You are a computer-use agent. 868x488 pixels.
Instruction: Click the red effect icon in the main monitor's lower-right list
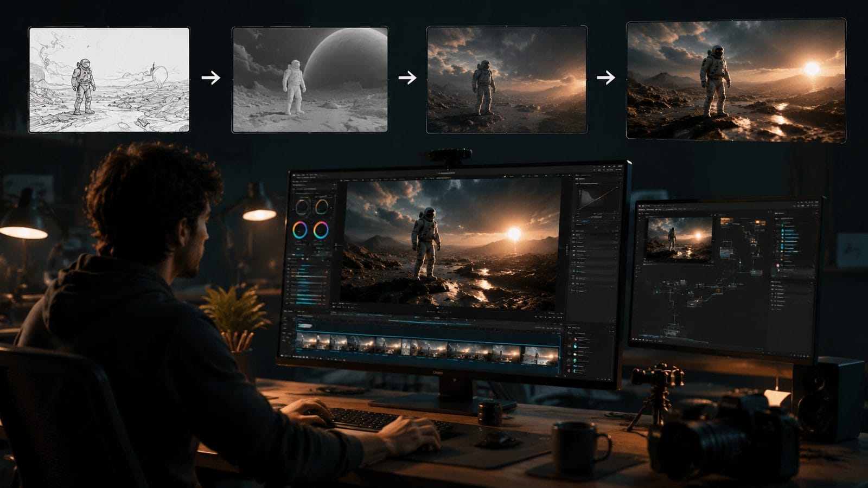click(x=576, y=339)
